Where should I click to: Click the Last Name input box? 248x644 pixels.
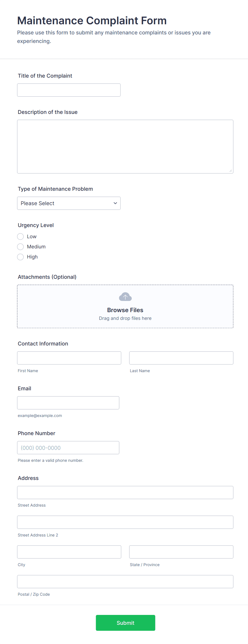(x=181, y=358)
